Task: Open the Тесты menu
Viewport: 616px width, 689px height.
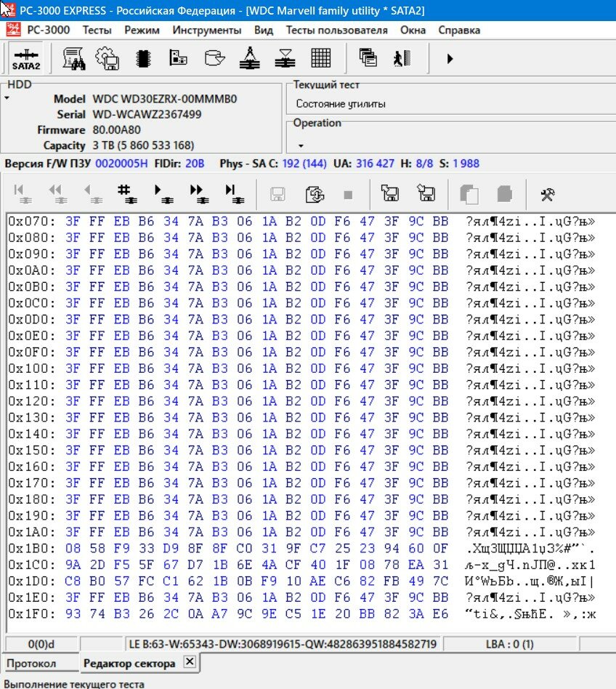Action: pyautogui.click(x=97, y=30)
